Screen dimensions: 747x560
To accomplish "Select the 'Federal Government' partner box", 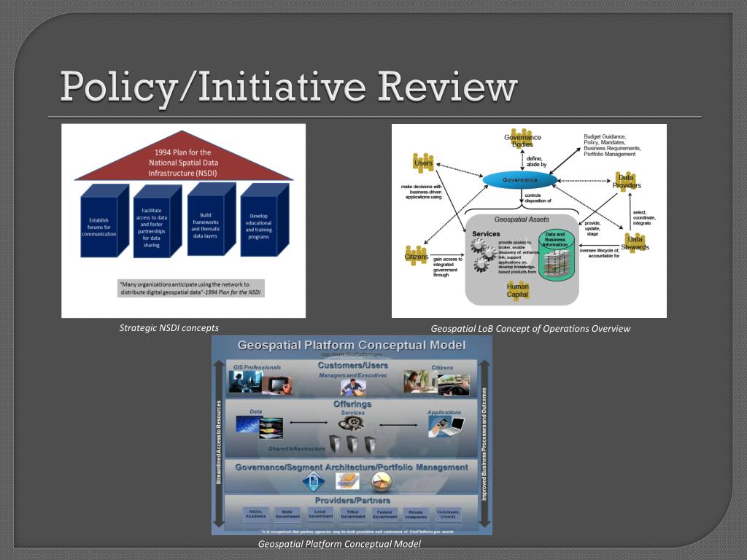I will [384, 514].
